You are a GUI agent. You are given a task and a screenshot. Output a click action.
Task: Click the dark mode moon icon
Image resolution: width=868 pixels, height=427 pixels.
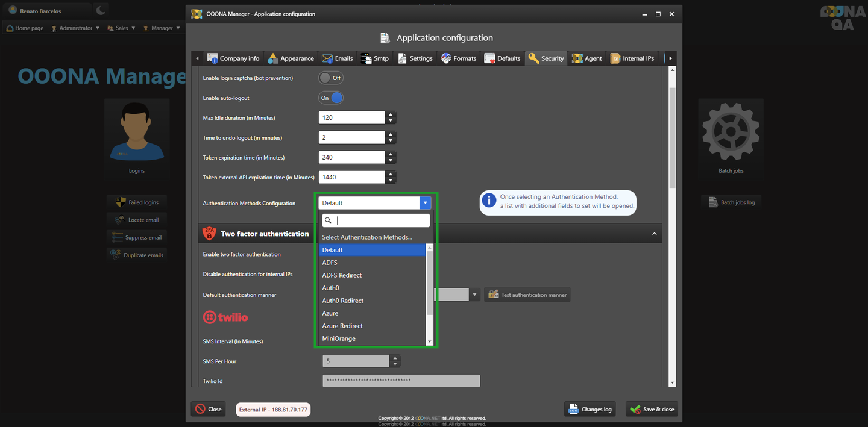click(x=101, y=10)
